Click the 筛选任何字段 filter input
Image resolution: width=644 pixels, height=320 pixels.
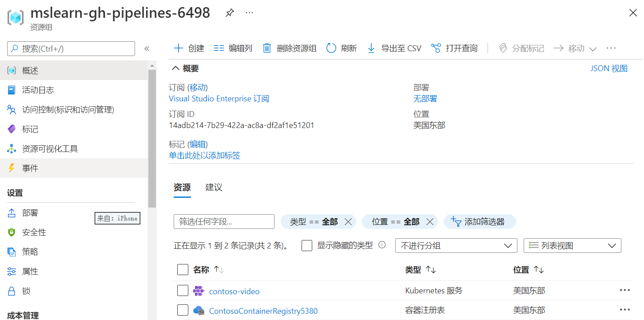point(224,221)
